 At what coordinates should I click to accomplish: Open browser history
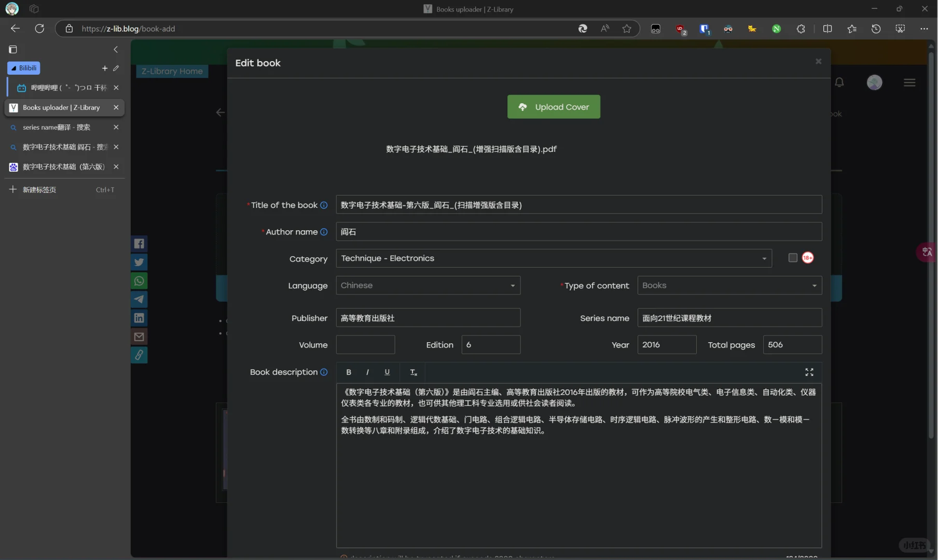coord(876,29)
